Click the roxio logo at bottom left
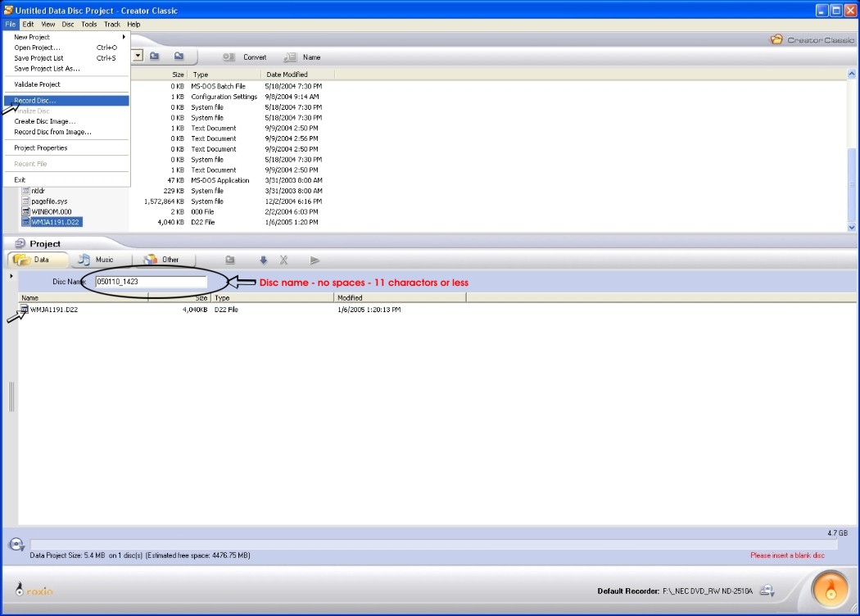Image resolution: width=860 pixels, height=616 pixels. click(x=34, y=590)
